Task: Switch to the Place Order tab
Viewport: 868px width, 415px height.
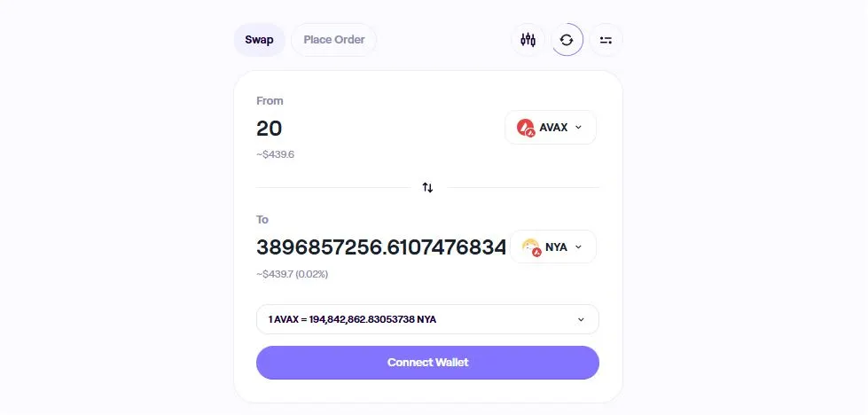Action: tap(334, 40)
